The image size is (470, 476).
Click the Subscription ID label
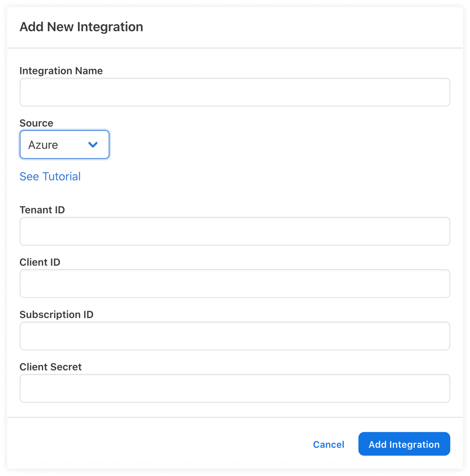(57, 314)
